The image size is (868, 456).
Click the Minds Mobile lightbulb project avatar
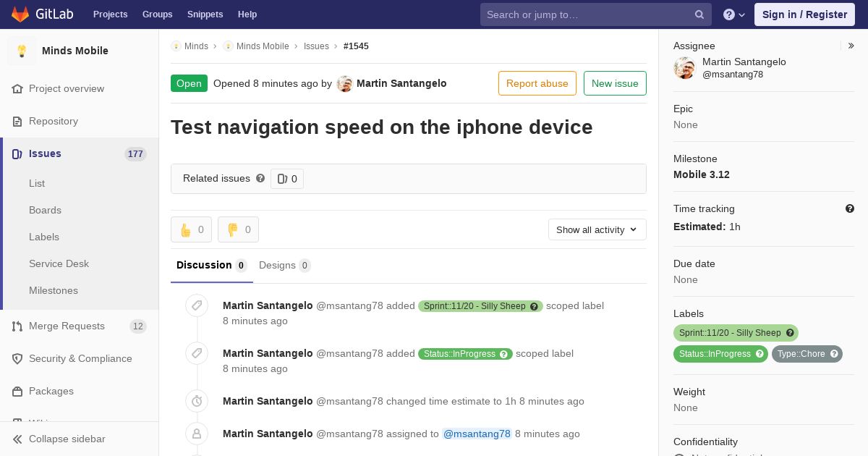22,51
